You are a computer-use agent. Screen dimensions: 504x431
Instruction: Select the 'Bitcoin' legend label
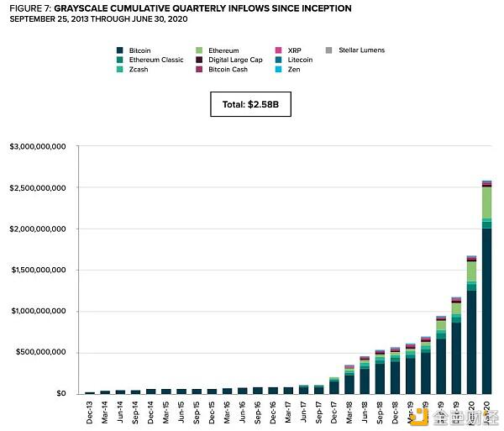click(139, 50)
